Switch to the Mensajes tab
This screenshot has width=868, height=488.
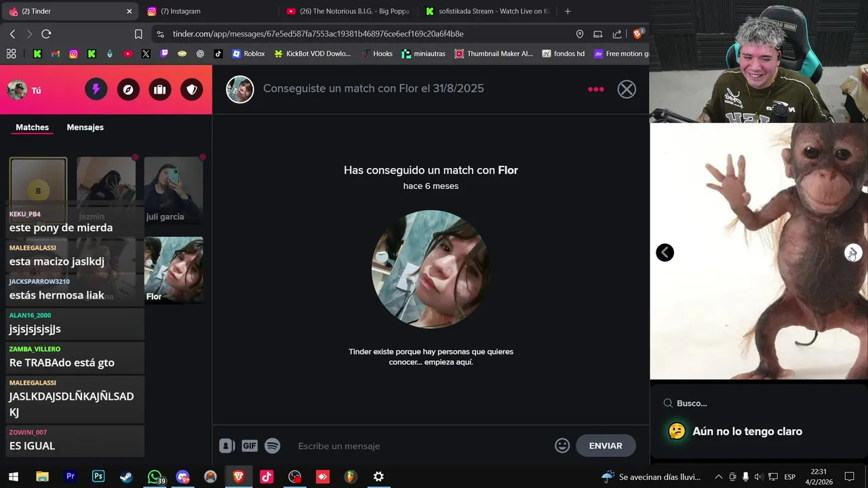pos(85,127)
